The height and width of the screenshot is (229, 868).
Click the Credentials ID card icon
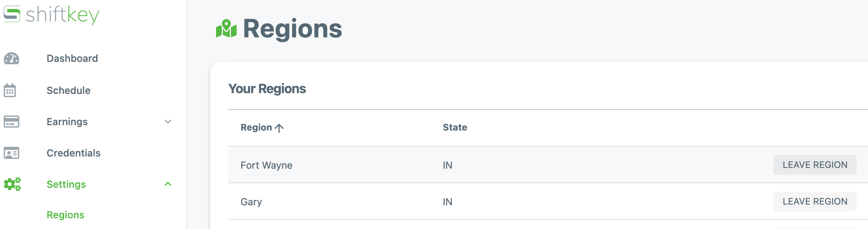pyautogui.click(x=11, y=153)
